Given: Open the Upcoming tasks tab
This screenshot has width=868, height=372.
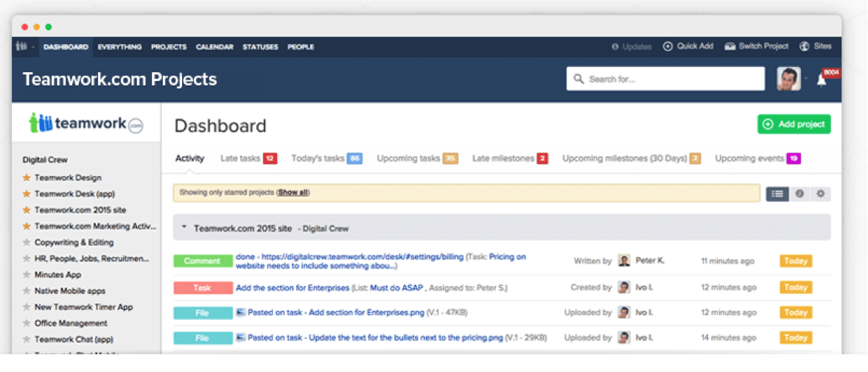Looking at the screenshot, I should 417,159.
